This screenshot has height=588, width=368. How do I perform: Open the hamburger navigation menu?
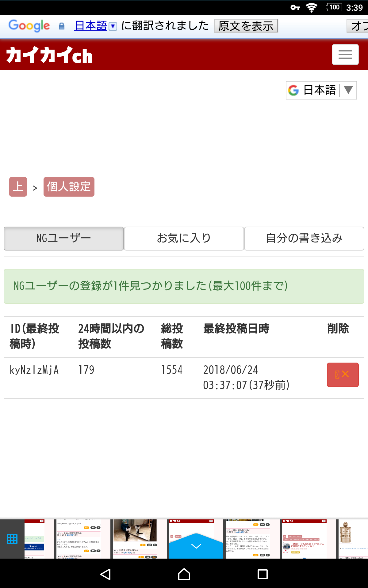pyautogui.click(x=345, y=55)
